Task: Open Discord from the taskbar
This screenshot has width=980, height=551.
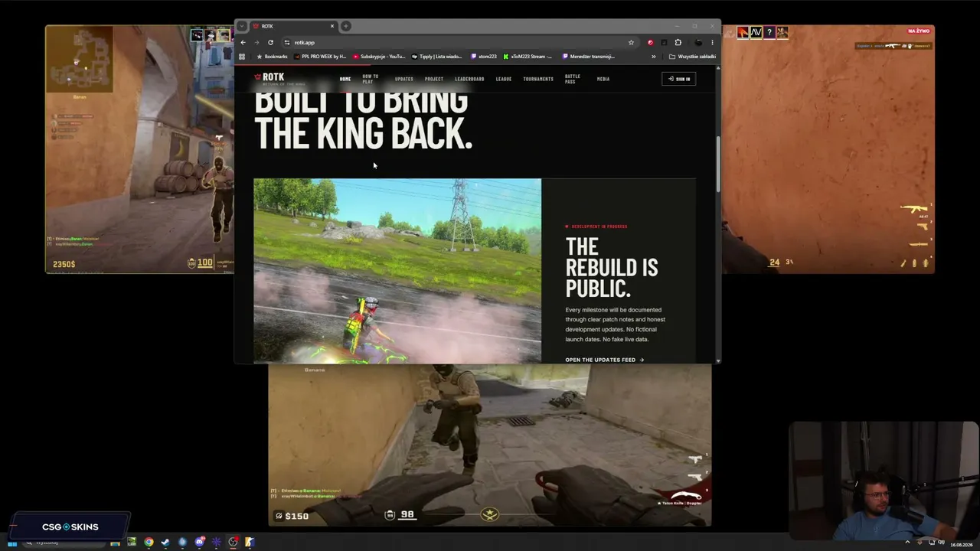Action: (x=199, y=543)
